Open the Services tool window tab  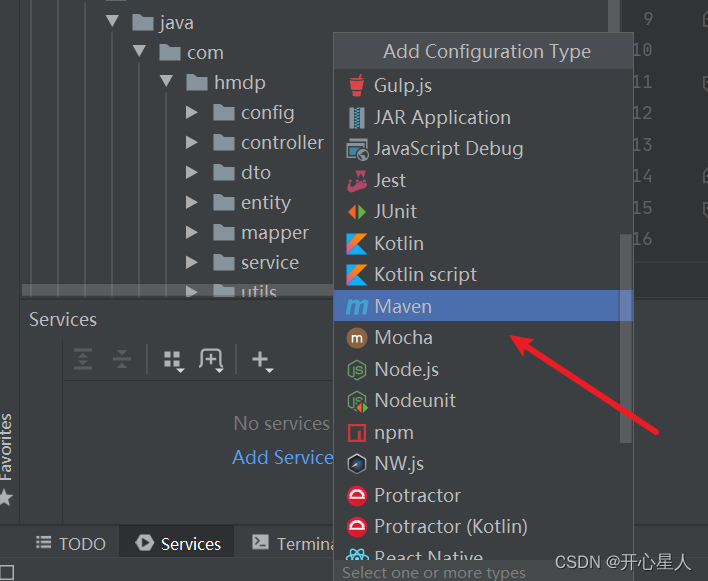pos(178,544)
